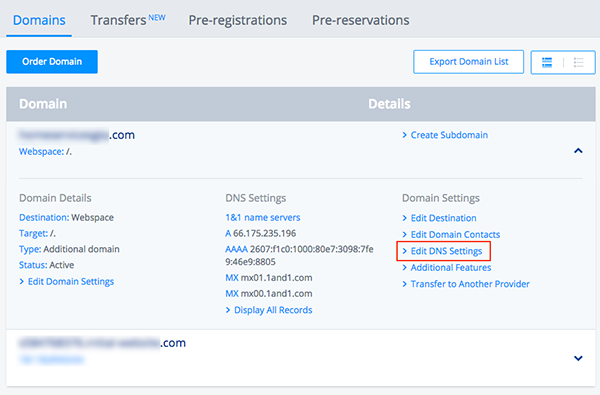The image size is (600, 395).
Task: Switch to the Domains tab
Action: click(39, 20)
